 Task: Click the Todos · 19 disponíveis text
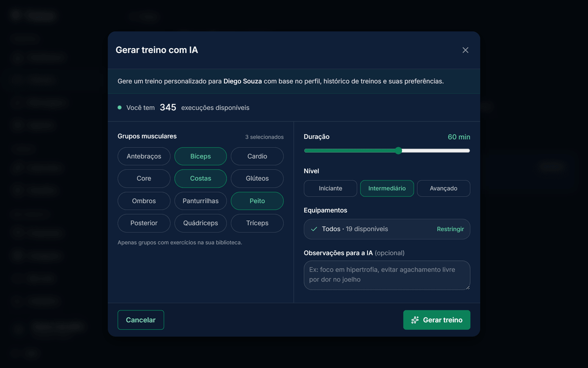tap(355, 229)
